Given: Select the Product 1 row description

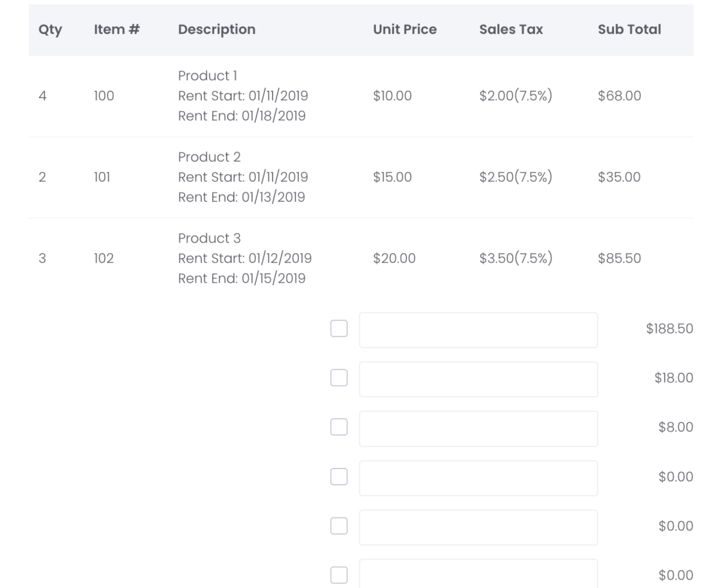Looking at the screenshot, I should pos(243,96).
